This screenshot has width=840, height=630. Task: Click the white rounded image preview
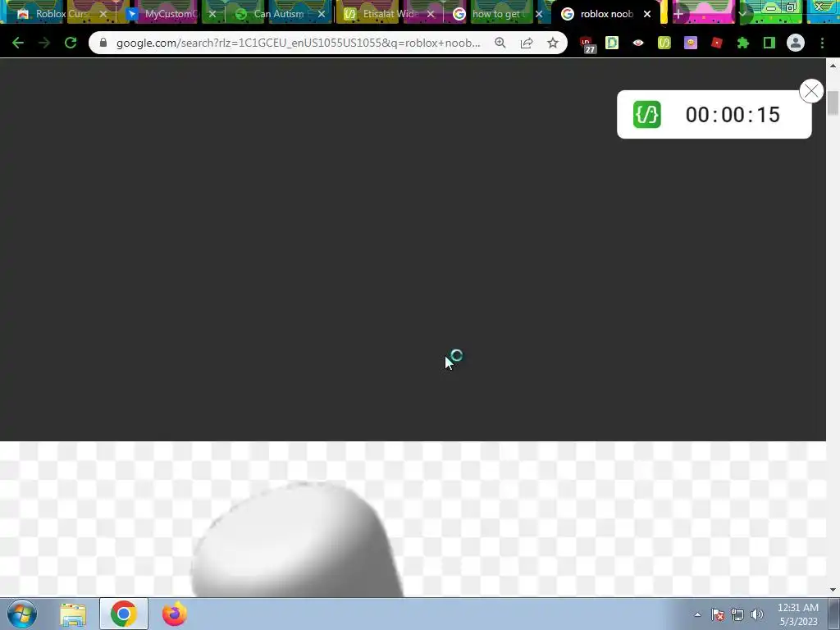point(297,540)
